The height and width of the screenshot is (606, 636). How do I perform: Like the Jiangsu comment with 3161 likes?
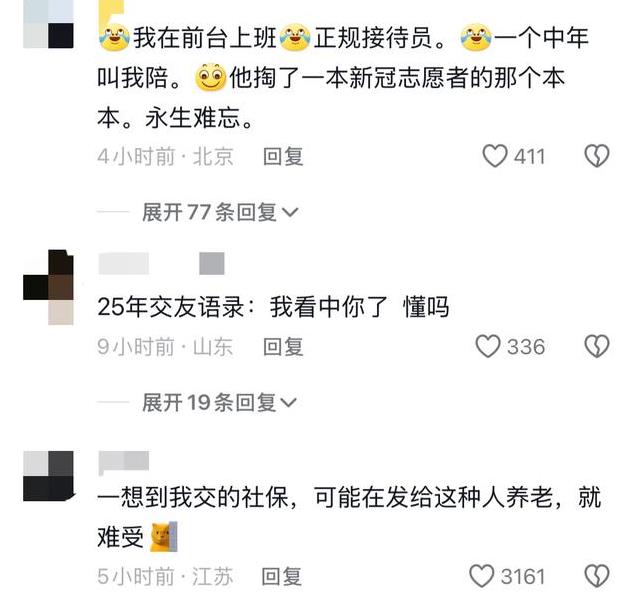tap(481, 576)
